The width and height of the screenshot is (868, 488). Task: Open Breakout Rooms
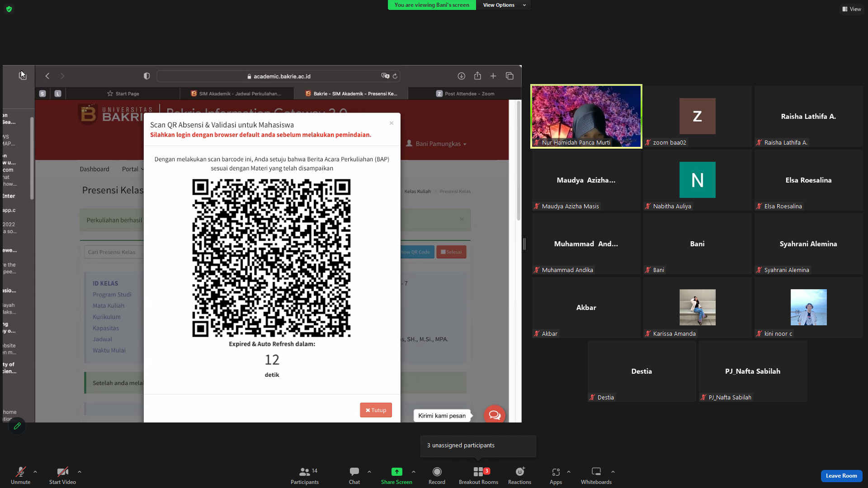[478, 475]
